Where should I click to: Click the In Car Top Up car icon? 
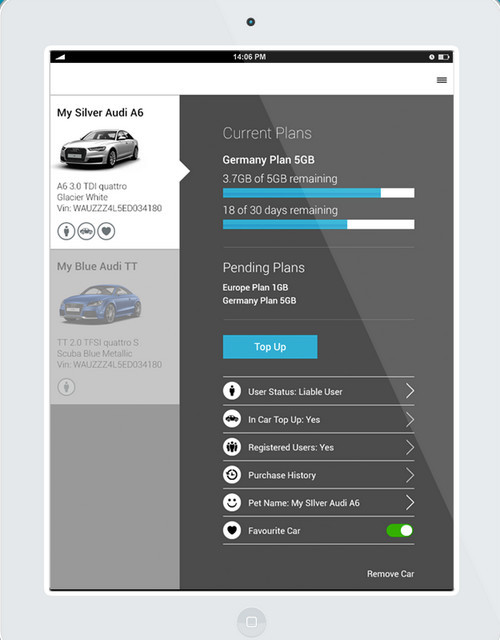pos(232,419)
